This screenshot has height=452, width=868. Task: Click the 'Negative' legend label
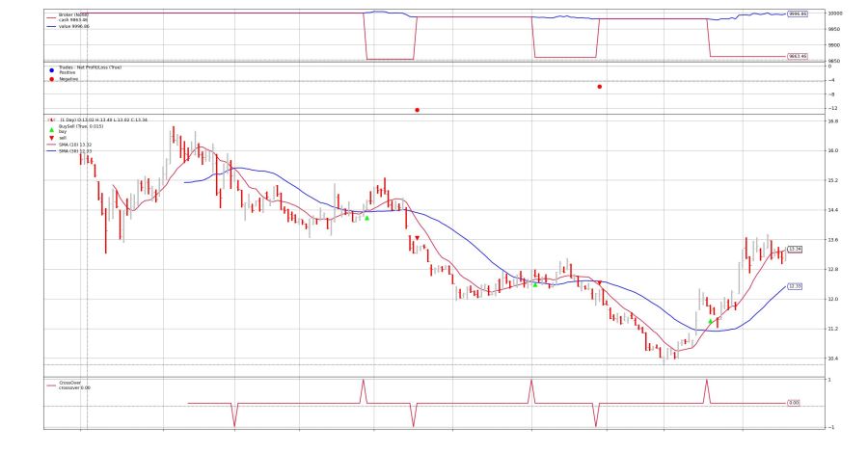coord(68,79)
